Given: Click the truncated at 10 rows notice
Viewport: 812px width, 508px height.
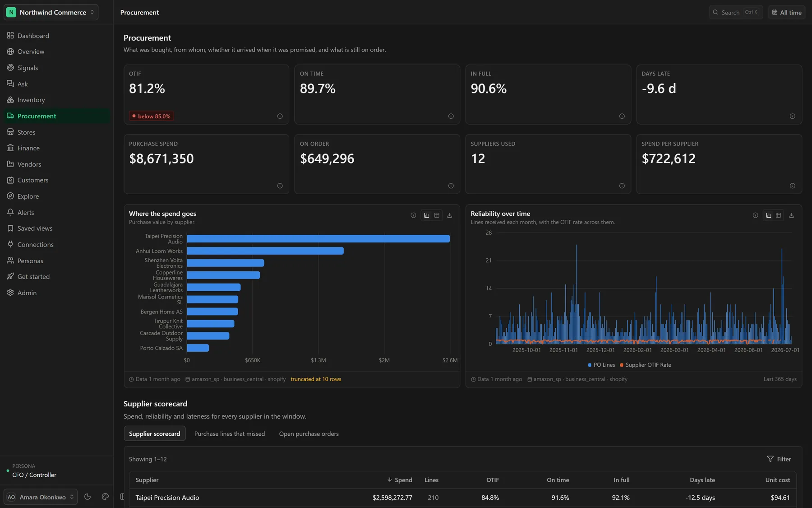Looking at the screenshot, I should coord(316,379).
